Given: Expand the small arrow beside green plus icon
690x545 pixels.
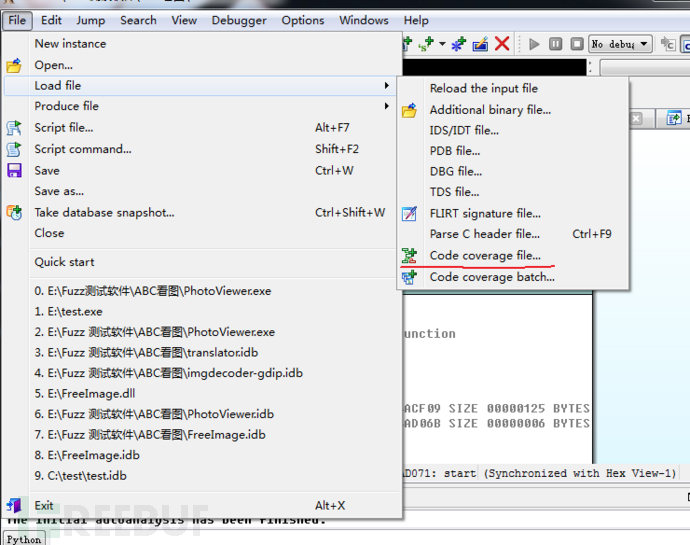Looking at the screenshot, I should tap(442, 44).
